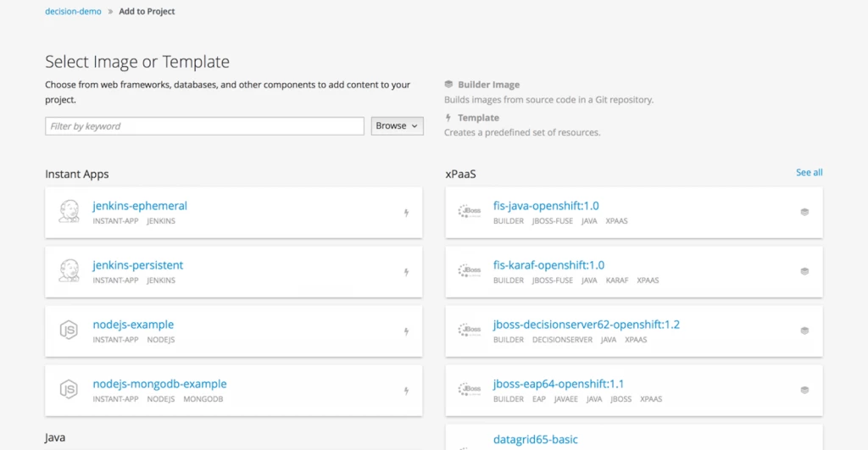868x450 pixels.
Task: Click the Template legend label
Action: pyautogui.click(x=478, y=117)
